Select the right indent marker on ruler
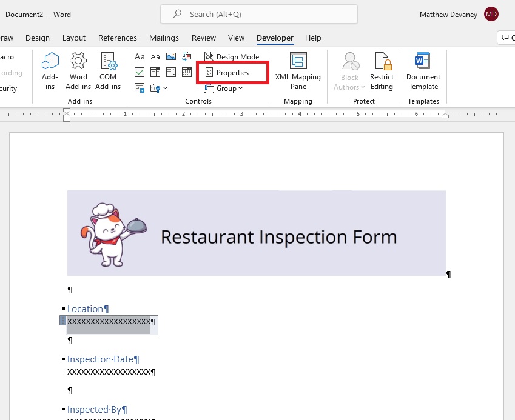 point(445,116)
